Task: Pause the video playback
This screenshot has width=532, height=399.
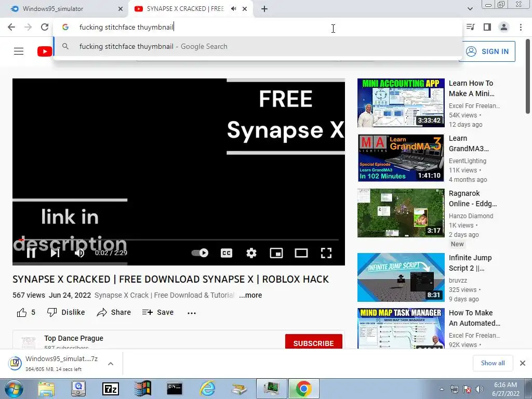Action: click(31, 253)
